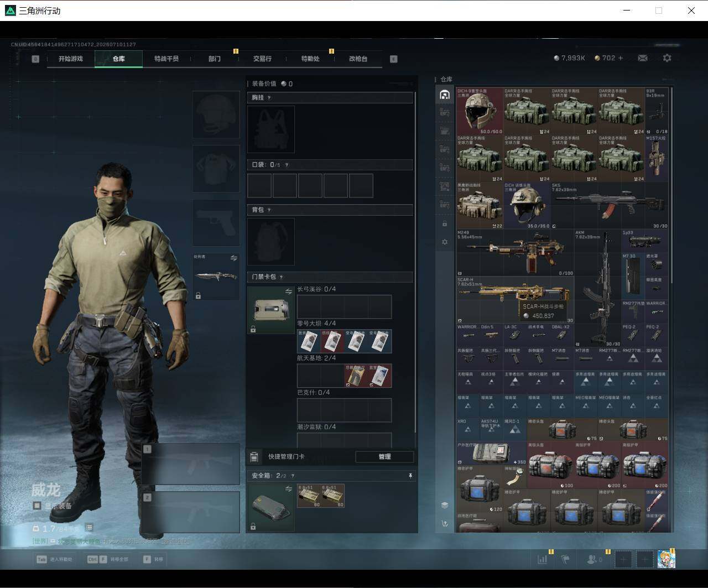Open the player avatar at bottom right
This screenshot has width=708, height=588.
pyautogui.click(x=666, y=559)
